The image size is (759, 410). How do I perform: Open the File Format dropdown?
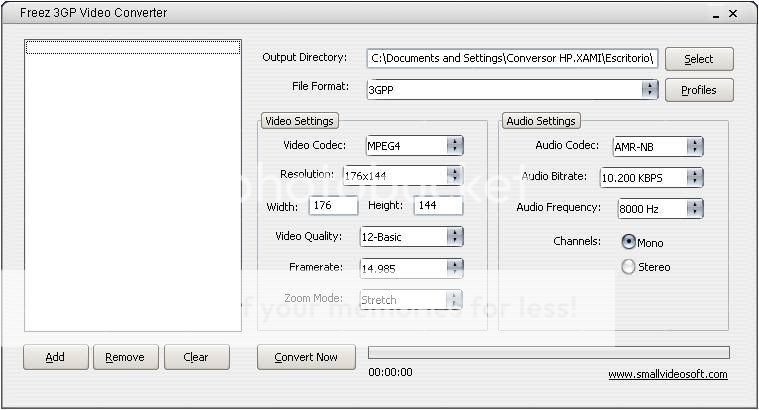(x=650, y=89)
